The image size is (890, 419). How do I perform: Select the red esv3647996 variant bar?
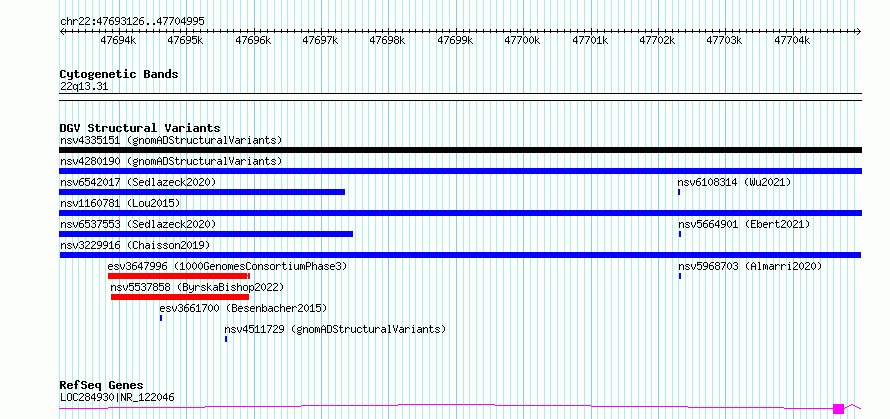tap(179, 276)
